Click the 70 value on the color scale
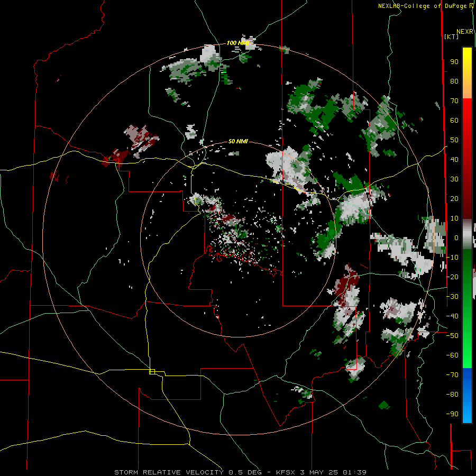Screen dimensions: 476x476 [x=454, y=101]
